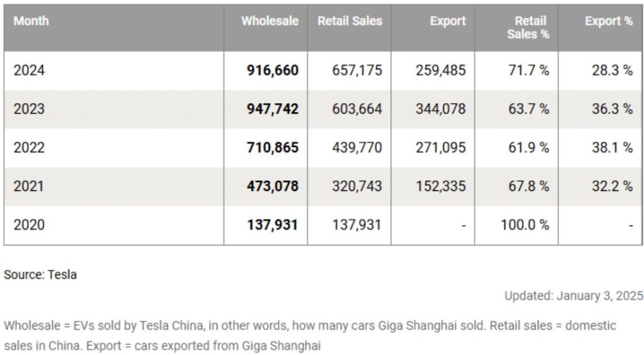Screen dimensions: 644x355
Task: Click export value 152,335
Action: pos(441,186)
